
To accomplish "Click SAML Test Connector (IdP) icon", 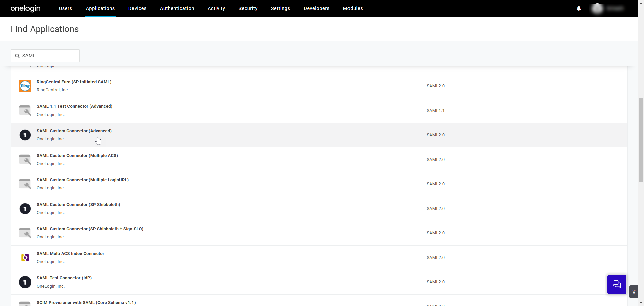I will [25, 282].
